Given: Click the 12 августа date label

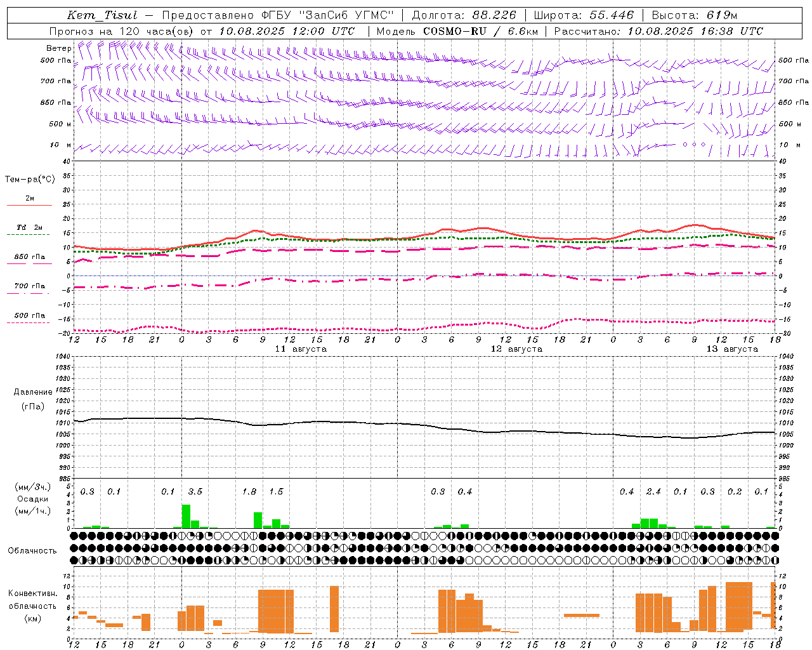Looking at the screenshot, I should tap(516, 349).
